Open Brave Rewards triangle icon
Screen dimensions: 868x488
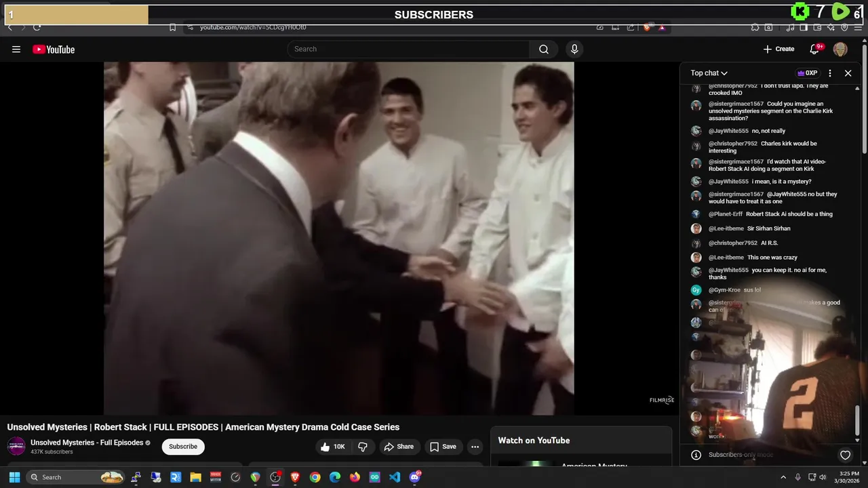662,27
